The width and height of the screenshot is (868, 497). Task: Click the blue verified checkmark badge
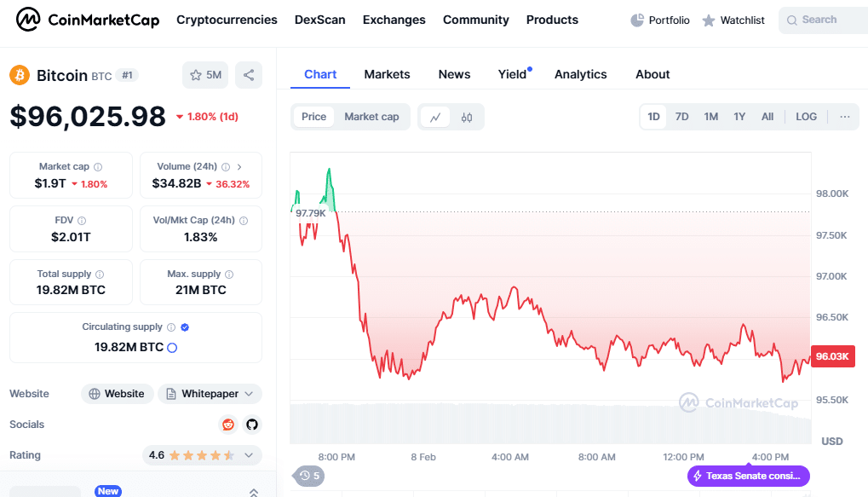coord(185,327)
